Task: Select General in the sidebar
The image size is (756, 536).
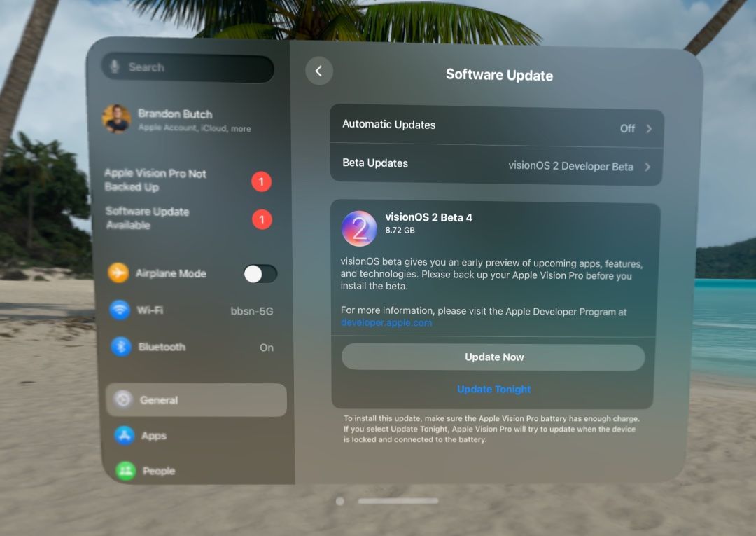Action: click(196, 400)
